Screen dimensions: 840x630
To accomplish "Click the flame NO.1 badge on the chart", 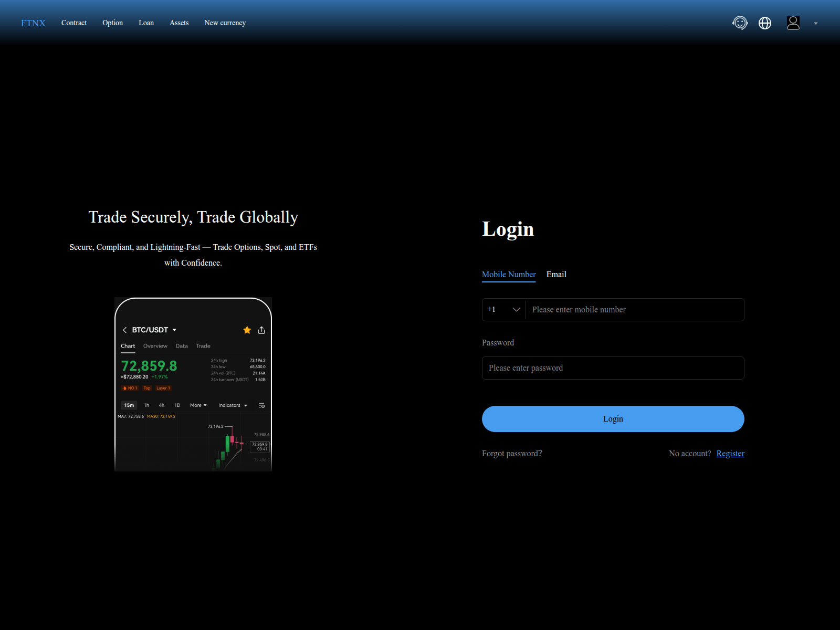I will pyautogui.click(x=130, y=388).
